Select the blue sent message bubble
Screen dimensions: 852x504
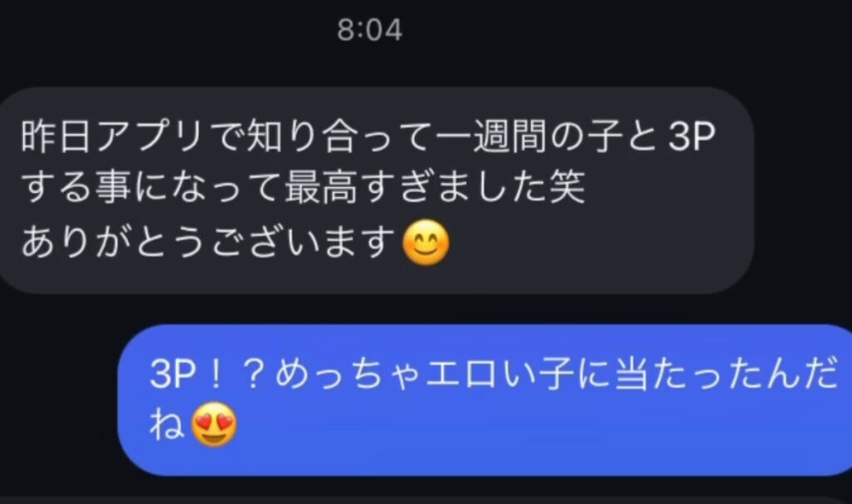(x=485, y=400)
